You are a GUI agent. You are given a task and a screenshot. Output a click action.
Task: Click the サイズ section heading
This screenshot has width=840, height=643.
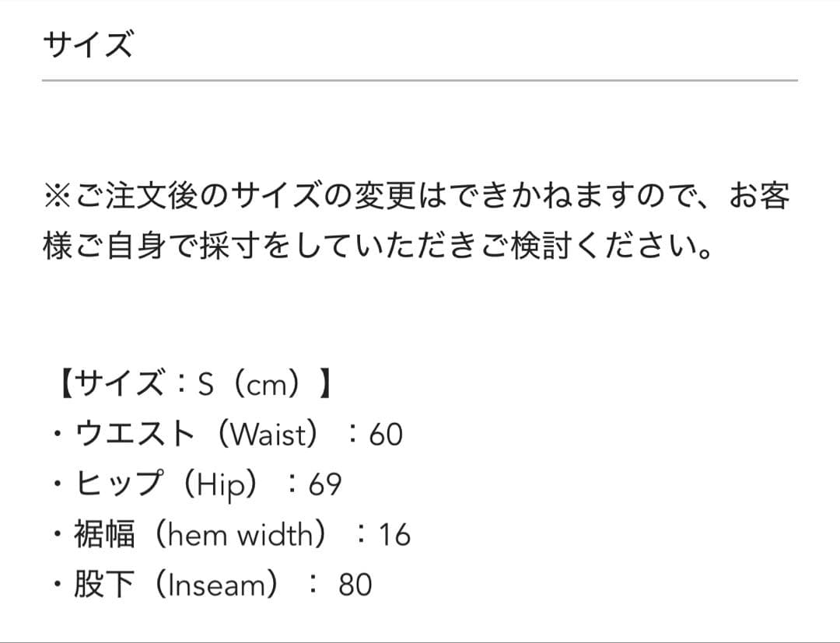click(87, 45)
